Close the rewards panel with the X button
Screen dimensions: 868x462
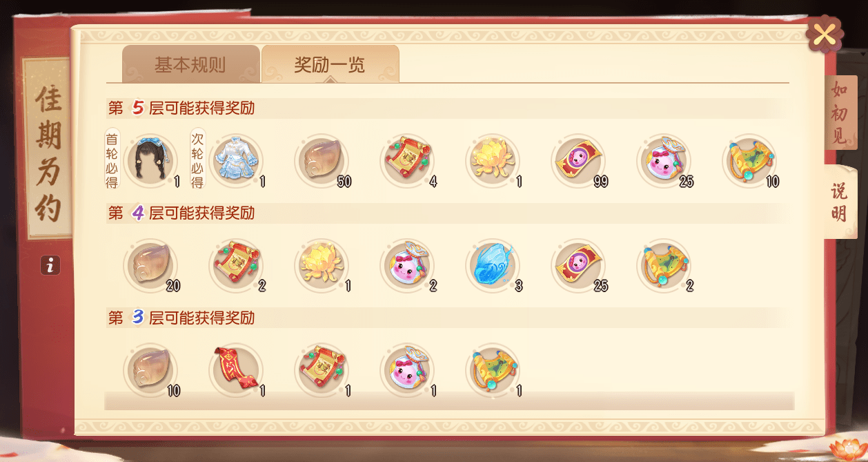(x=824, y=34)
